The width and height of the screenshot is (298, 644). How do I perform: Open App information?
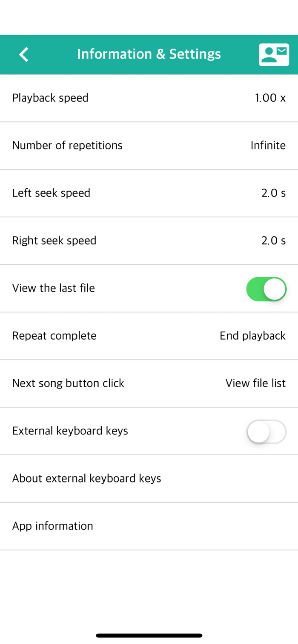[x=149, y=526]
